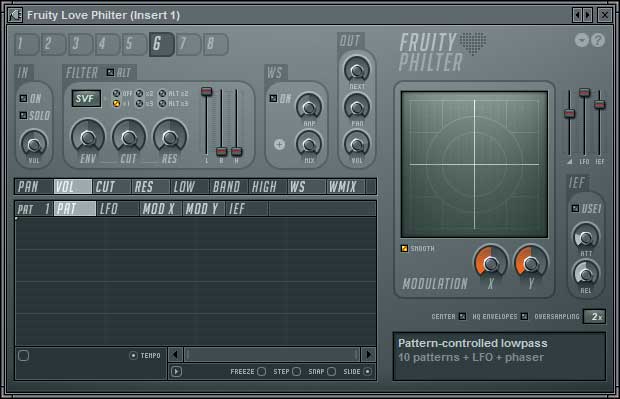
Task: Click the filter ENV knob
Action: point(88,137)
